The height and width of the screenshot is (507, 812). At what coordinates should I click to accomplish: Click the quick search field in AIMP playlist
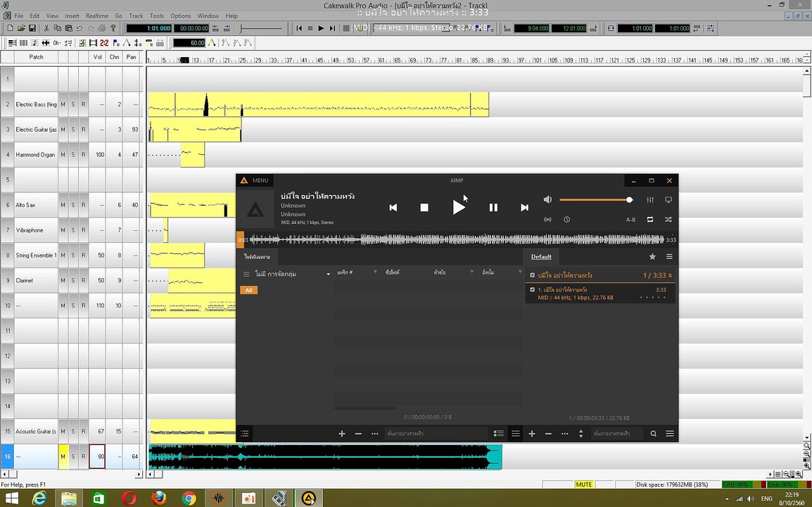click(617, 433)
